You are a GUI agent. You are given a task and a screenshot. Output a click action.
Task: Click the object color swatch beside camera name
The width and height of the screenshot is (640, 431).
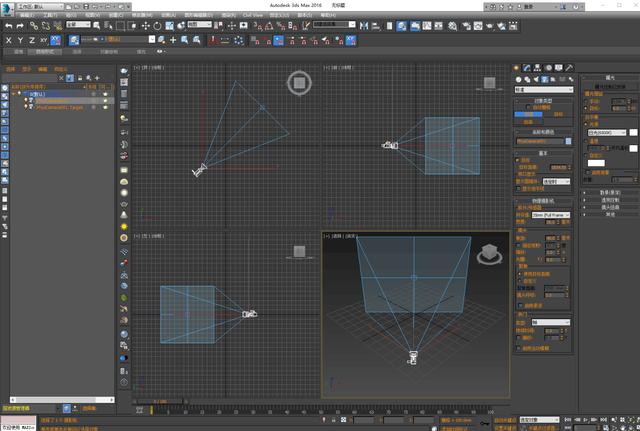[x=568, y=141]
